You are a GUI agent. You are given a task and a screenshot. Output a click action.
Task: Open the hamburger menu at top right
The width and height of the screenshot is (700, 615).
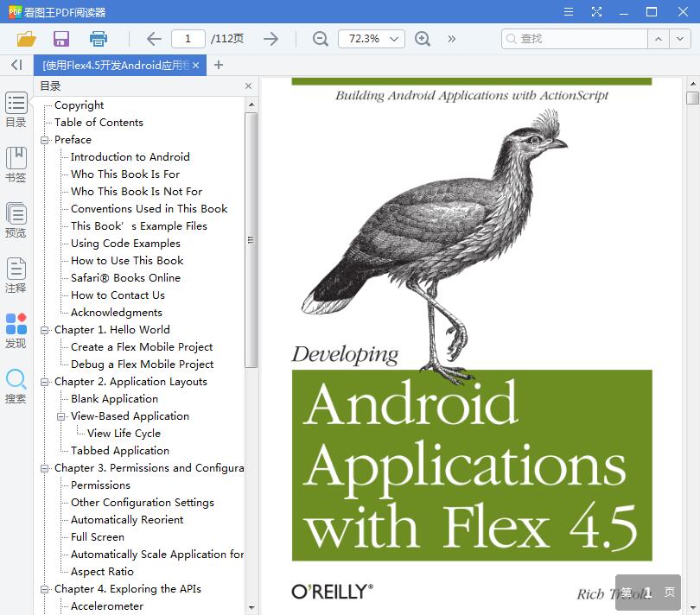point(569,12)
